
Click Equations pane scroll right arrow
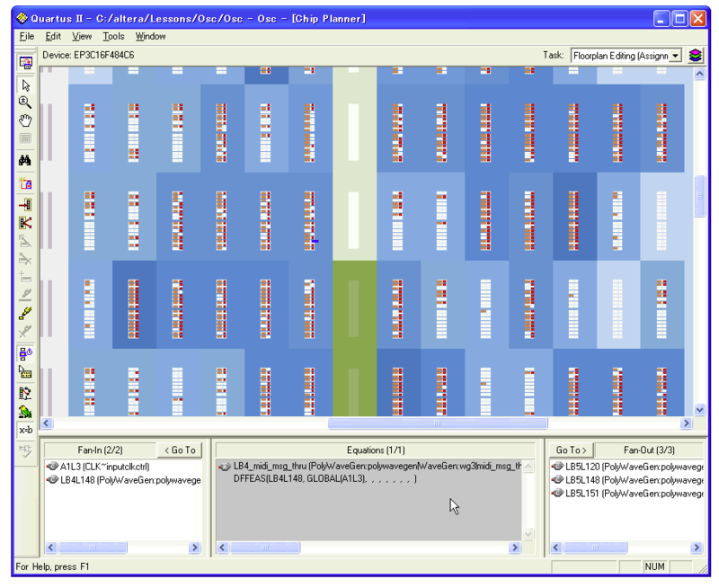[514, 548]
